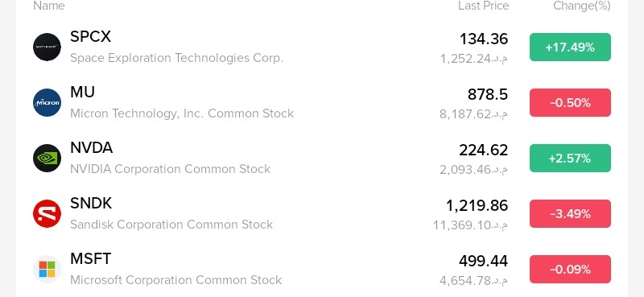Sort by the Change(%) column header
The image size is (644, 297).
(x=582, y=6)
